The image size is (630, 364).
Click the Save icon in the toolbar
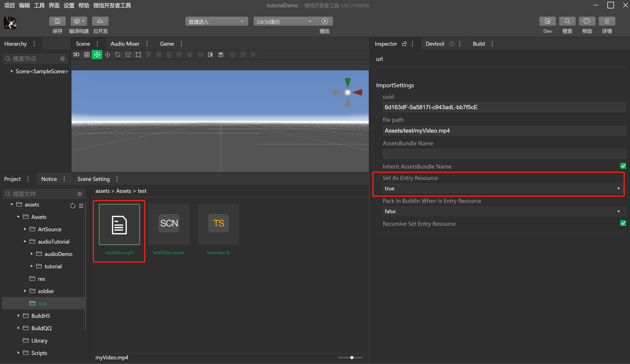tap(57, 21)
